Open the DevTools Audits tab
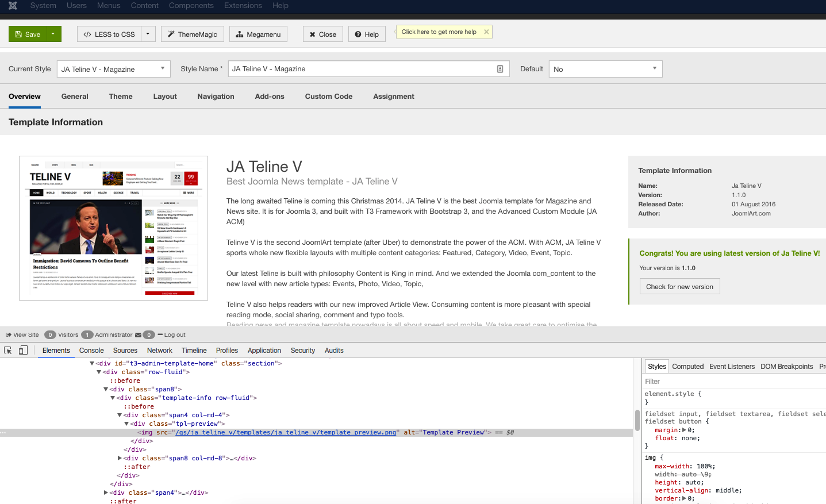This screenshot has height=504, width=826. (334, 351)
